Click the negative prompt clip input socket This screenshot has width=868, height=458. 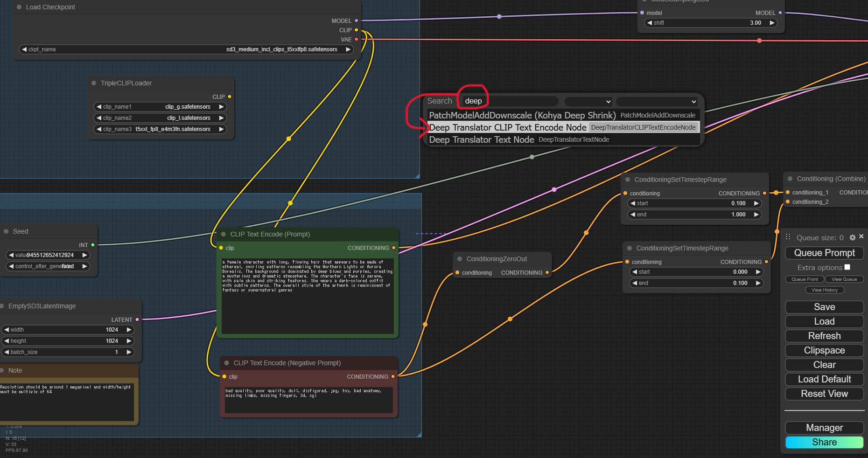[224, 376]
